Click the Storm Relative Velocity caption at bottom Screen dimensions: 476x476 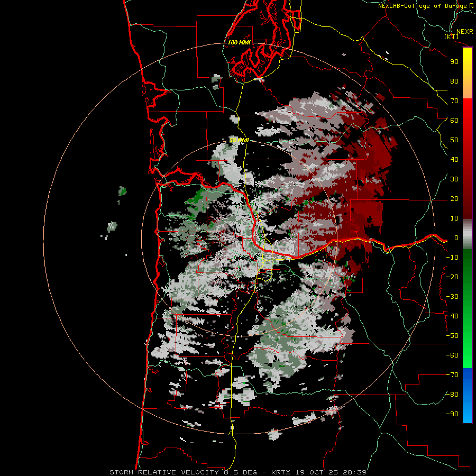pyautogui.click(x=238, y=472)
